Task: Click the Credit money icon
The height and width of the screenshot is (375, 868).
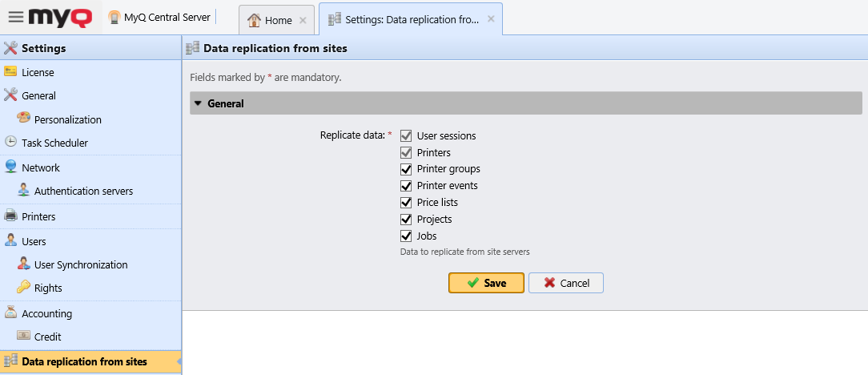Action: tap(24, 337)
